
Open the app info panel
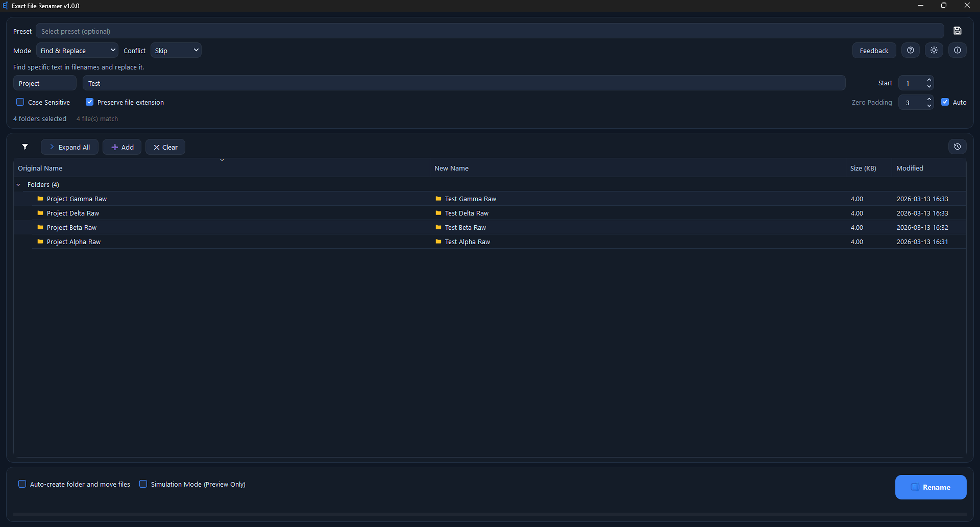(958, 50)
